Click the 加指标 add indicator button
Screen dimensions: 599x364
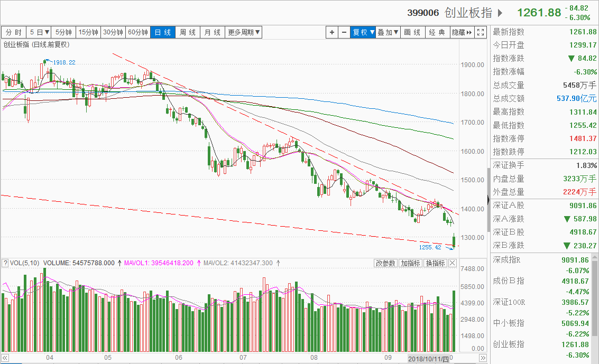410,263
